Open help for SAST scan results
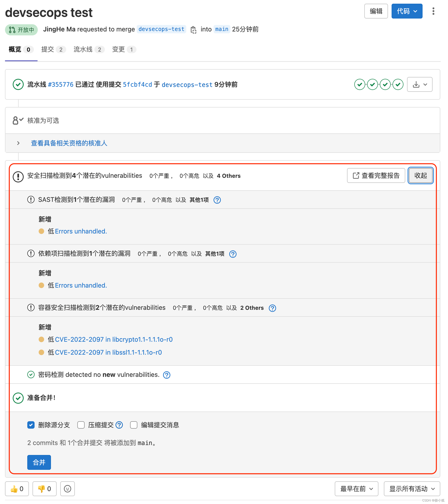Screen dimensions: 448x504 click(x=217, y=200)
